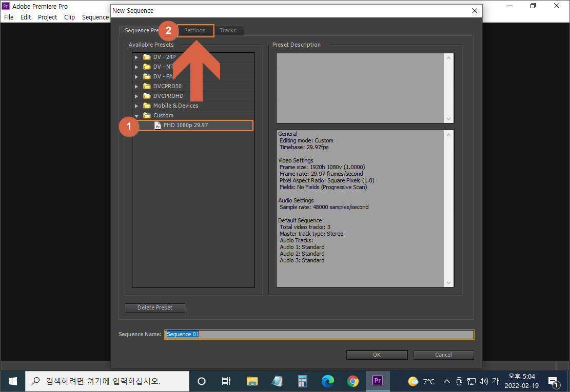Open Task View on the taskbar
The image size is (570, 392).
pos(226,381)
